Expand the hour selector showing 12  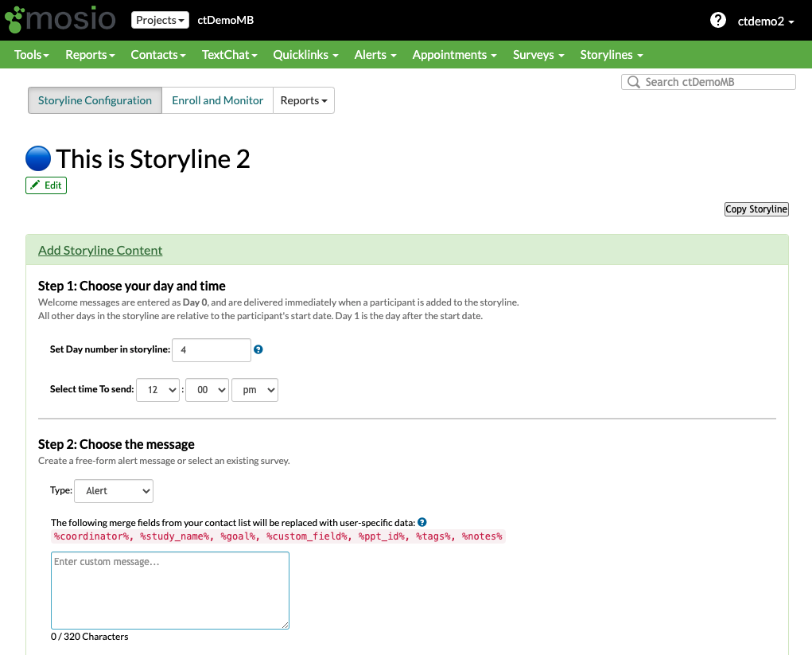click(158, 390)
